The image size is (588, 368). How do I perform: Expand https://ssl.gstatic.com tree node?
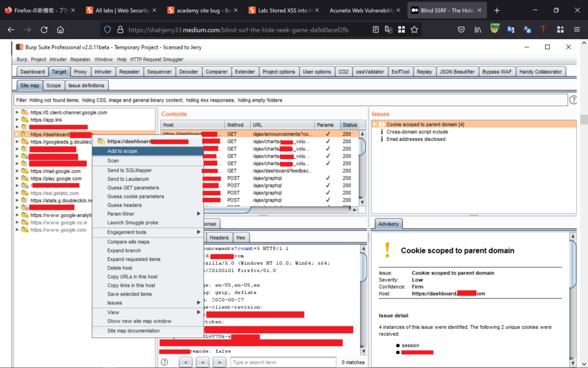(x=17, y=193)
